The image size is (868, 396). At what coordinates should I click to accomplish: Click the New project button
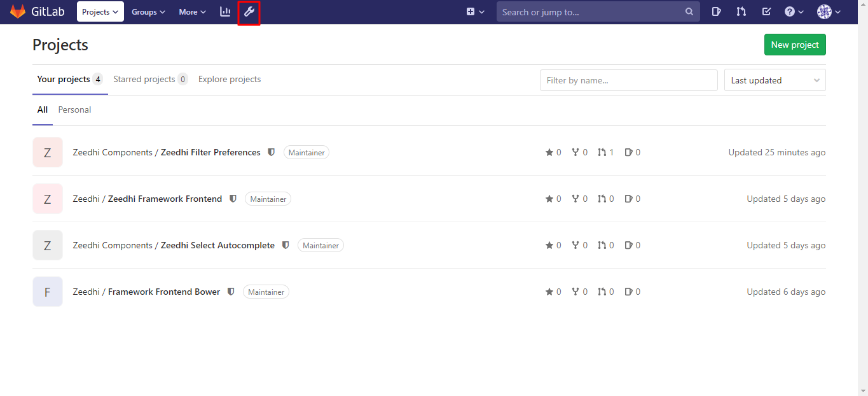[x=795, y=45]
